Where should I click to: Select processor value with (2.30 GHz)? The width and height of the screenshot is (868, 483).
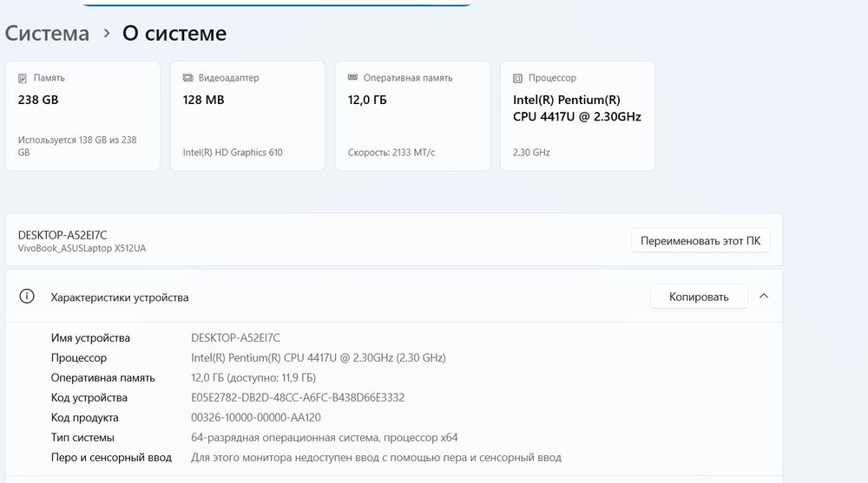(319, 357)
